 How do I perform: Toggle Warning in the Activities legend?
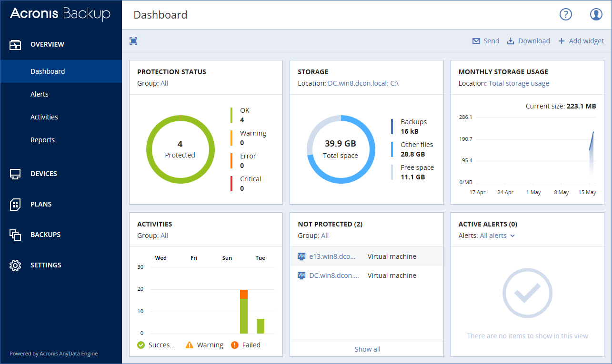tap(204, 344)
